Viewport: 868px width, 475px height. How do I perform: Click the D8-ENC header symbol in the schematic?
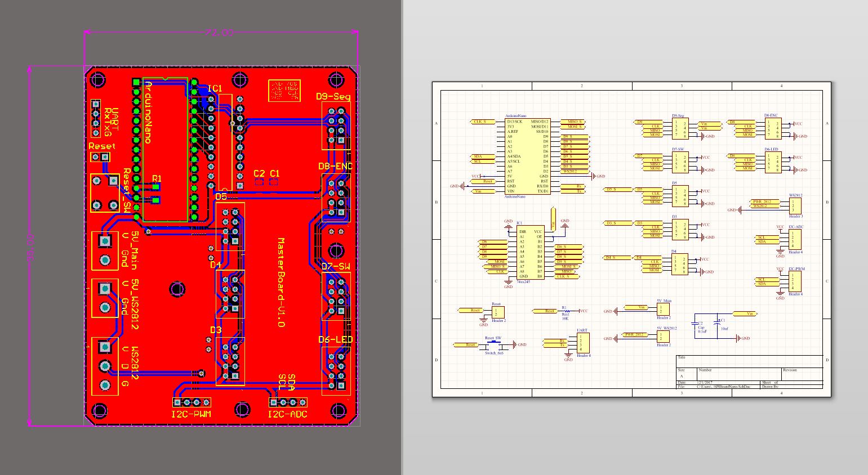(x=773, y=129)
